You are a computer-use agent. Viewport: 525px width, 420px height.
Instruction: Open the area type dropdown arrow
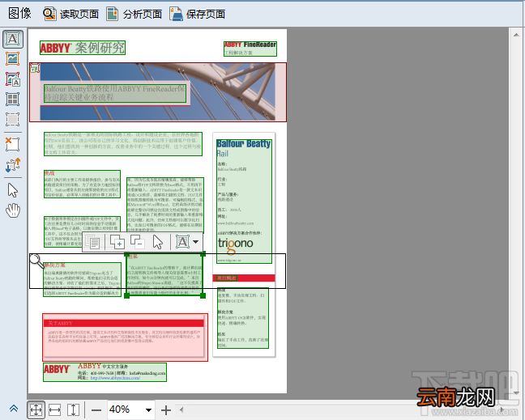[x=196, y=241]
